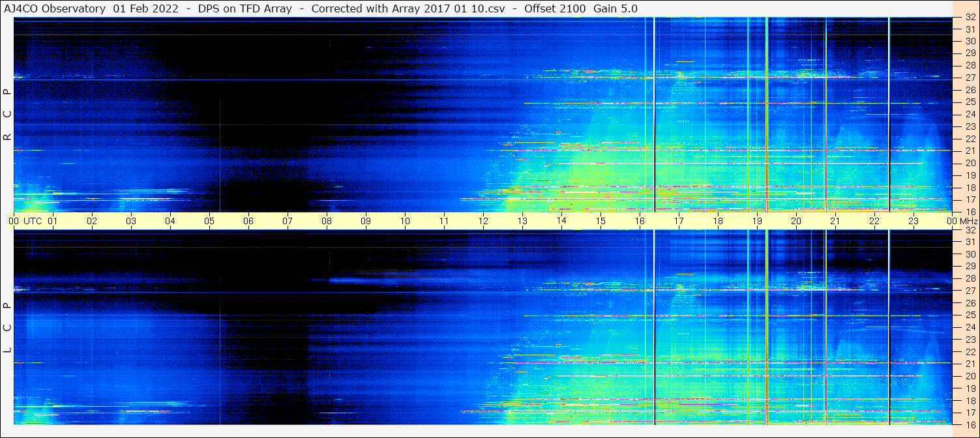This screenshot has width=980, height=438.
Task: Select the 17 hour mark on UTC axis
Action: point(679,221)
